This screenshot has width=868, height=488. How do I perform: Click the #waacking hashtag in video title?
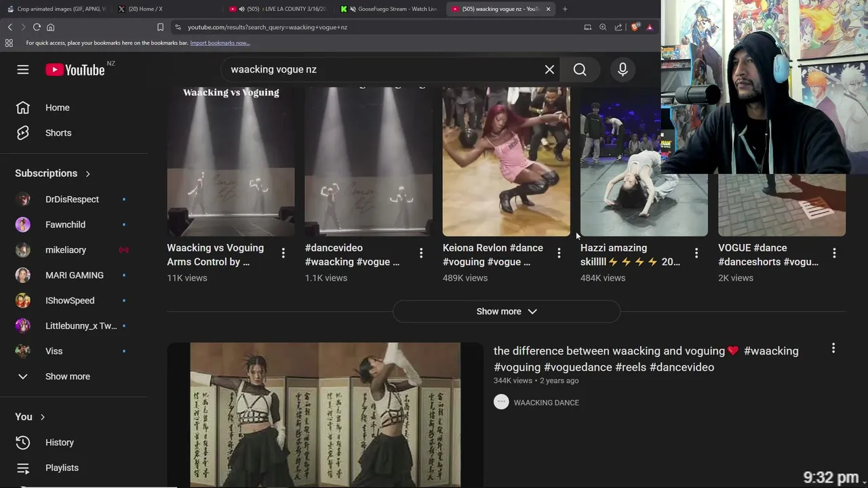771,351
